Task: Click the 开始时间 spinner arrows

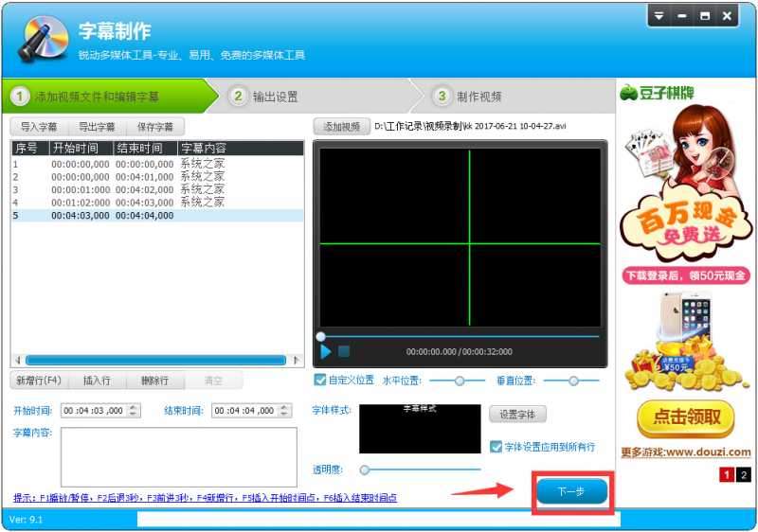Action: 134,410
